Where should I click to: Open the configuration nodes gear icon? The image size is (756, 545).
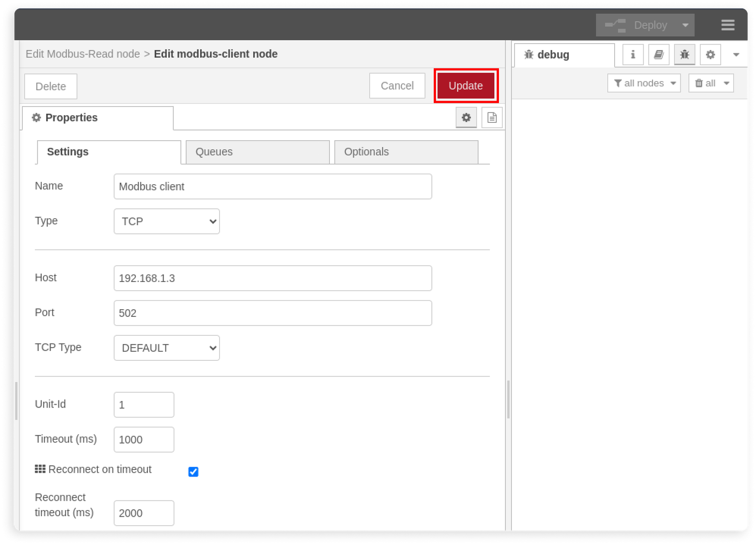coord(710,54)
